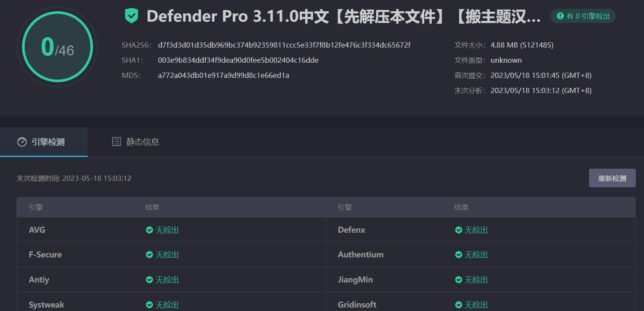This screenshot has height=311, width=644.
Task: Click the warning icon in the 有 0 引擎检出 badge
Action: coord(560,16)
